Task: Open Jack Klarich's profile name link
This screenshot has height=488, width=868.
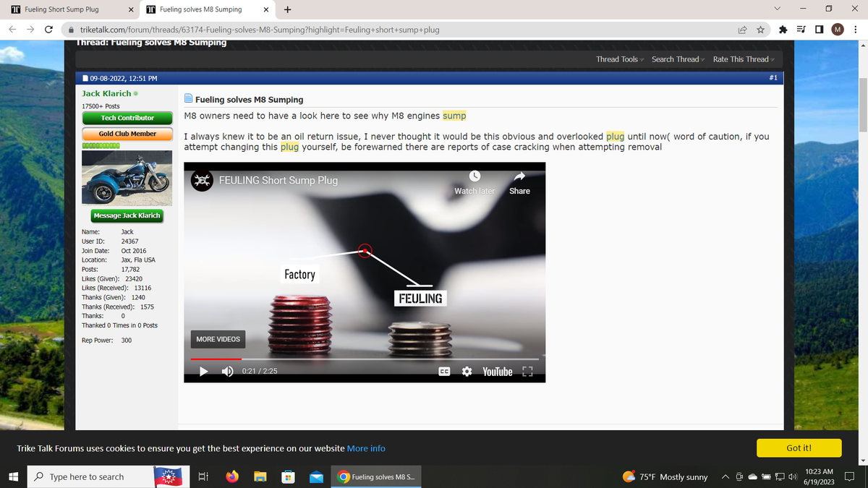Action: (106, 93)
